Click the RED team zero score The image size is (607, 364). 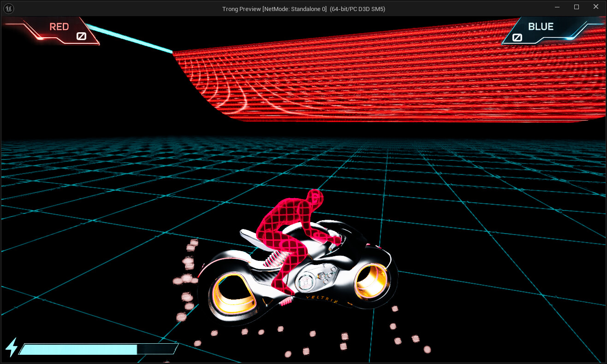pos(81,36)
